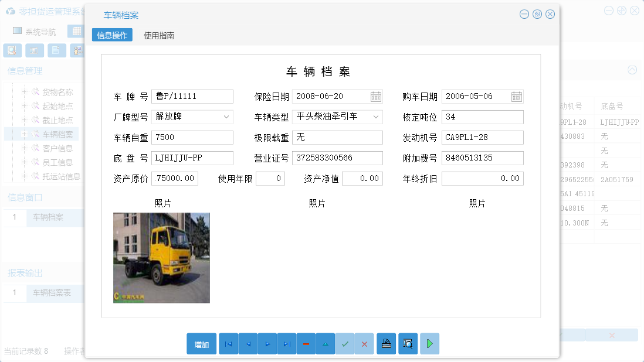Click the green run arrow icon
Viewport: 644px width, 362px height.
(x=429, y=344)
